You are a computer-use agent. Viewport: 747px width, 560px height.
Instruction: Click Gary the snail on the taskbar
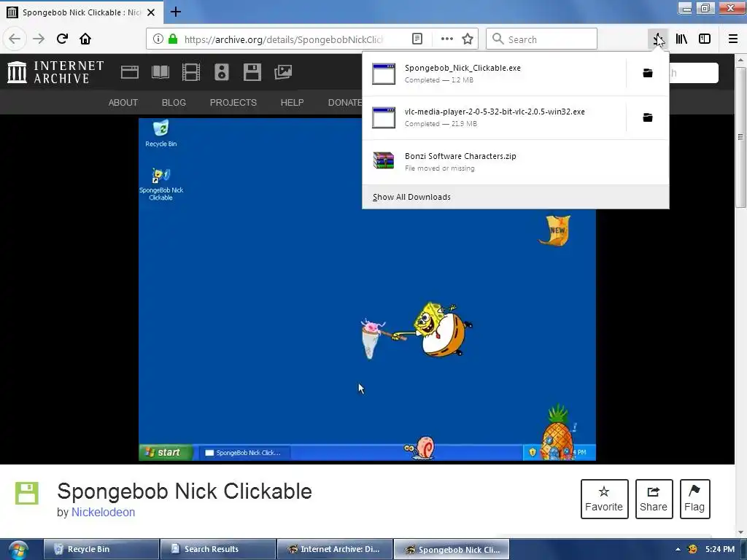pyautogui.click(x=419, y=448)
